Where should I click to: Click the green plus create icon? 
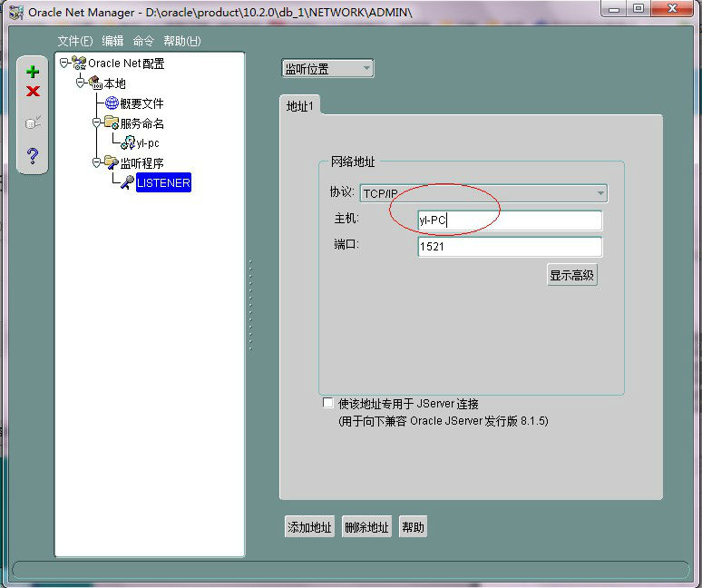tap(33, 72)
